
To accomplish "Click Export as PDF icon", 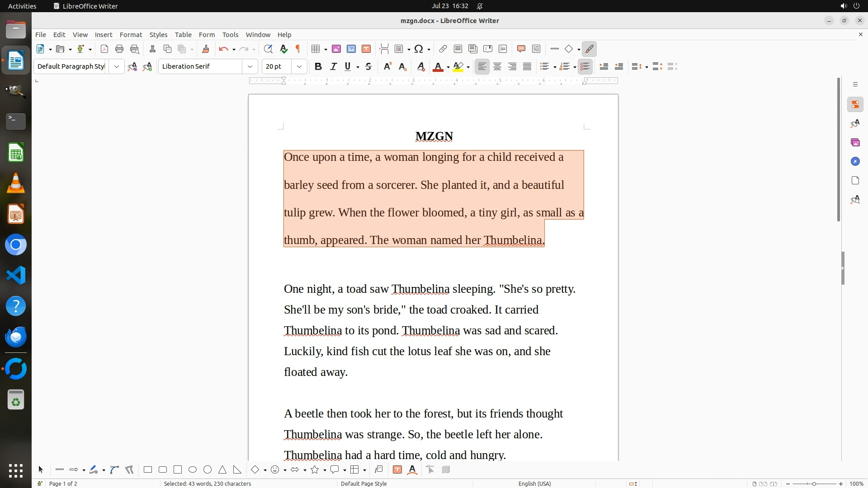I will click(104, 49).
